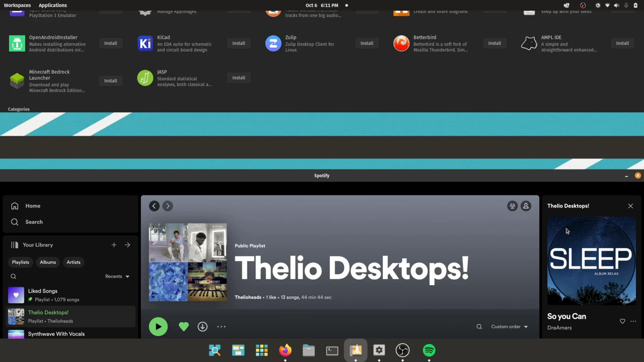Install JASP in Pop Shop
This screenshot has width=644, height=362.
239,78
